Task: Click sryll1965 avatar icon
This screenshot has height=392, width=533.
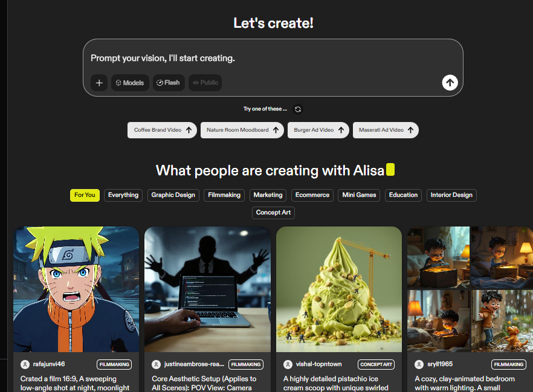Action: tap(419, 364)
